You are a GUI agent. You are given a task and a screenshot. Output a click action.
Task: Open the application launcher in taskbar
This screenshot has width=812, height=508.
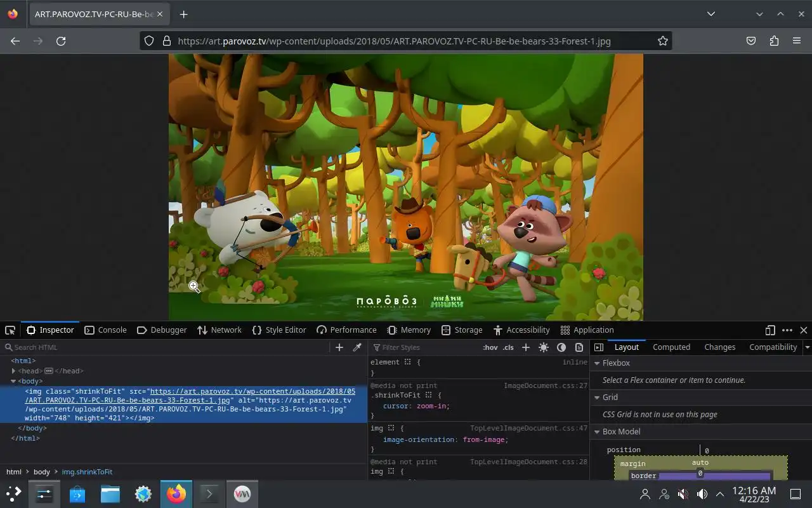(x=13, y=493)
